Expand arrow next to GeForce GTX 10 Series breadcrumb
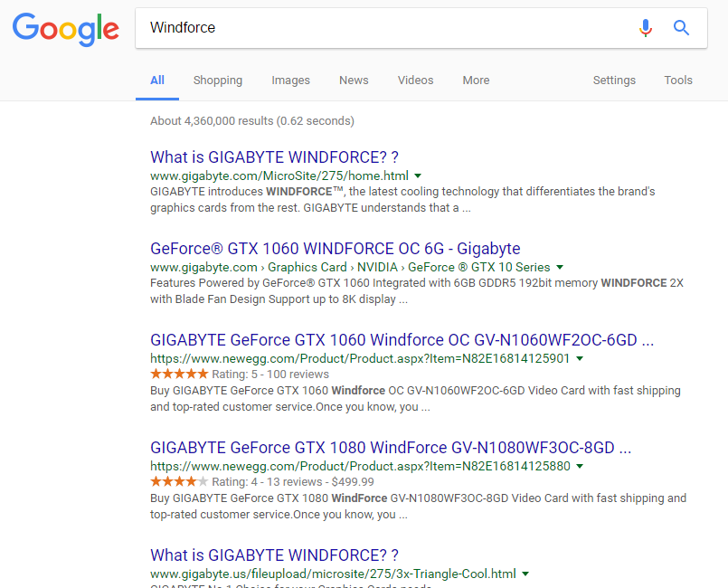728x588 pixels. coord(560,268)
